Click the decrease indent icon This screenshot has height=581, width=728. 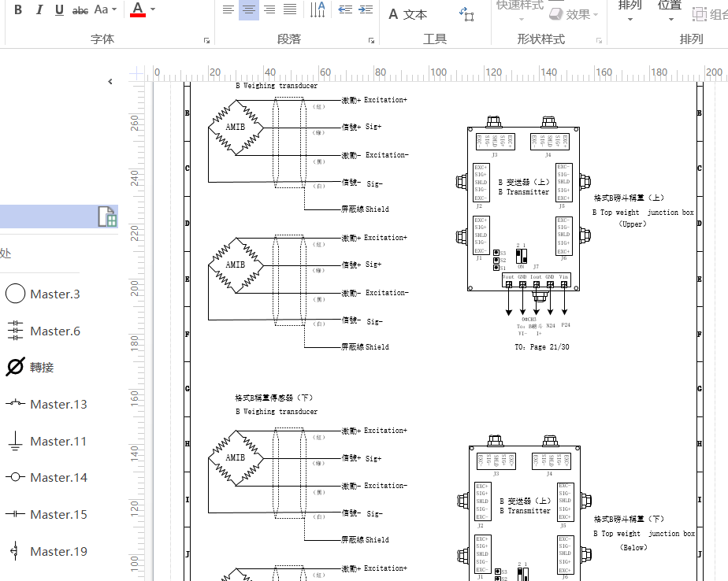click(x=344, y=10)
